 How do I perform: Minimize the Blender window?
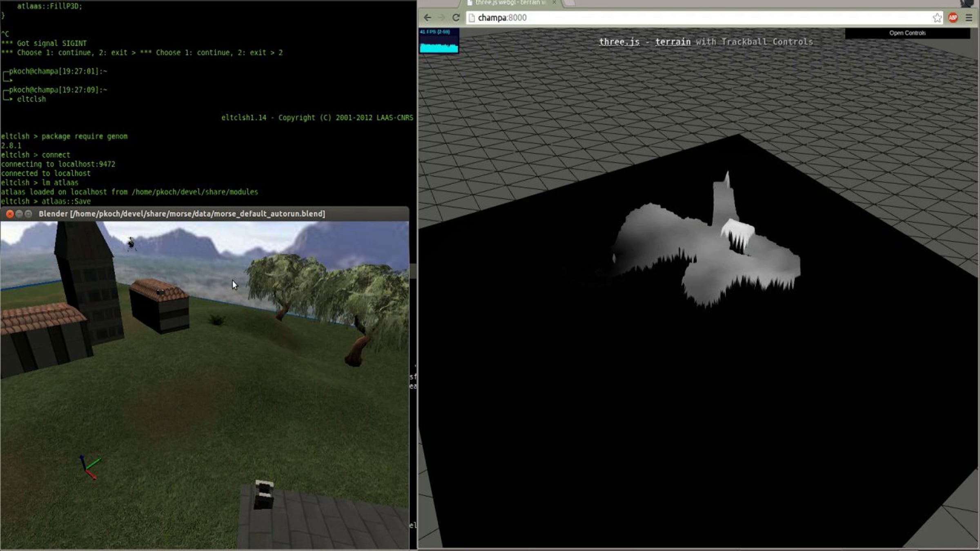point(19,214)
